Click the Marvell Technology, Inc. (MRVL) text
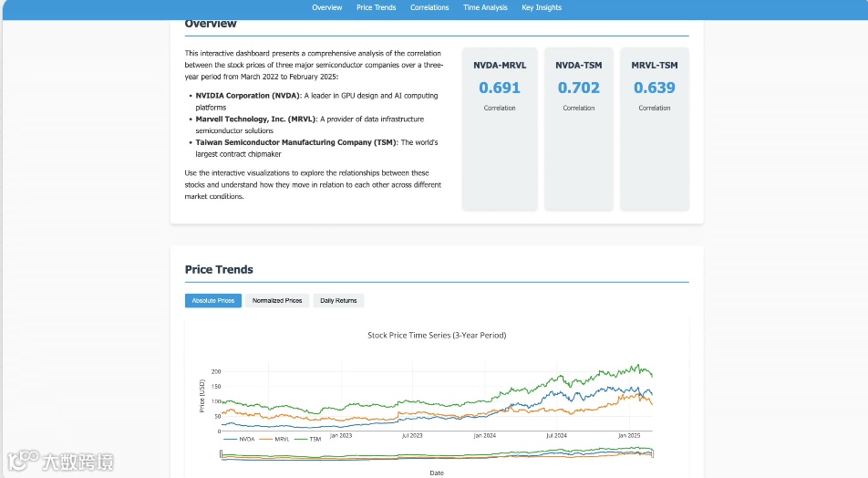This screenshot has height=478, width=868. pos(256,119)
